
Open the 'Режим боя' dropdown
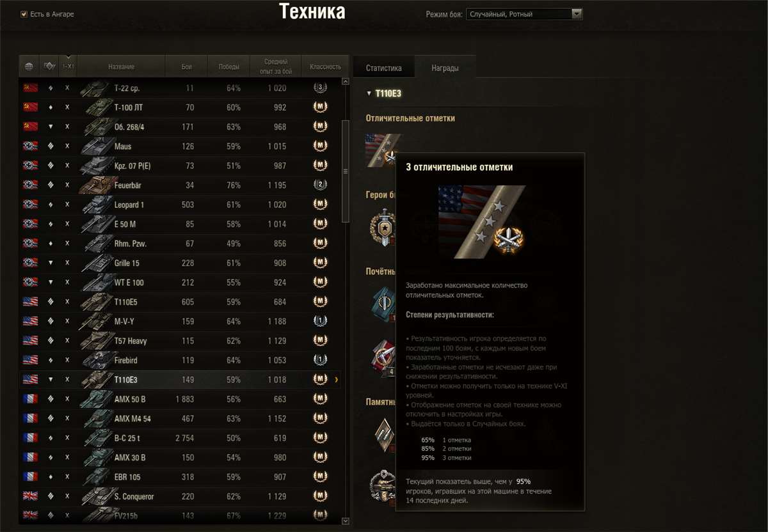[x=524, y=14]
